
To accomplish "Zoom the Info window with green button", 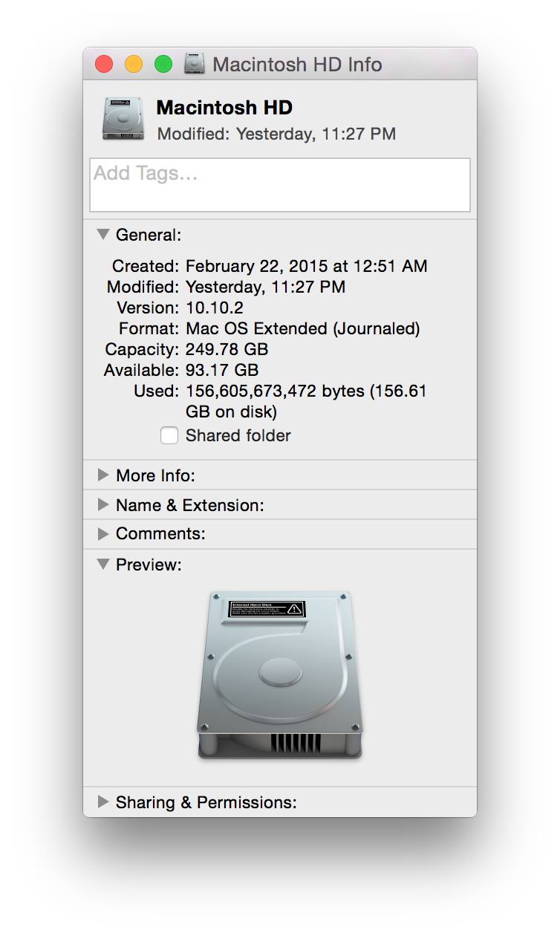I will [163, 64].
